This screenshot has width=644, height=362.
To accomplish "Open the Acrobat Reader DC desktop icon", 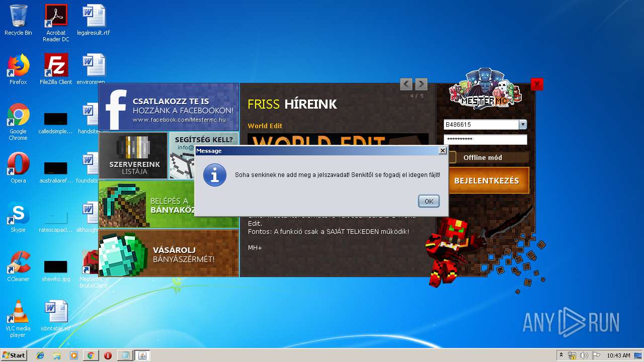I will [x=56, y=23].
